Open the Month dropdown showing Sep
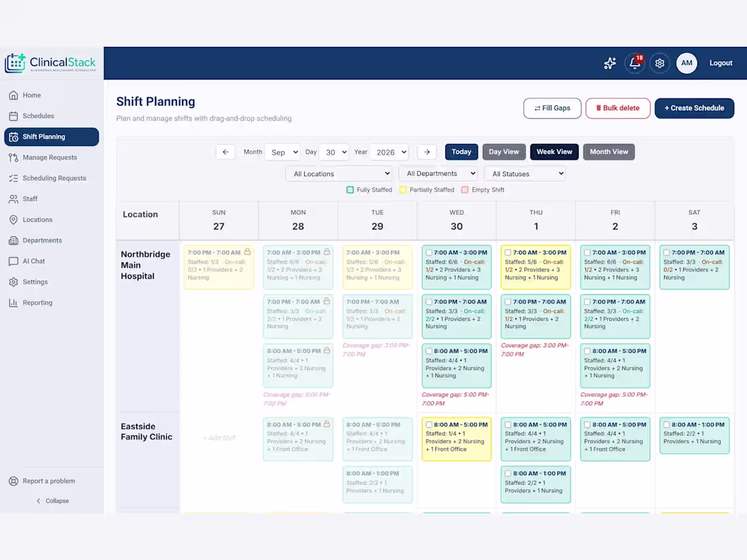This screenshot has height=560, width=747. pyautogui.click(x=283, y=152)
